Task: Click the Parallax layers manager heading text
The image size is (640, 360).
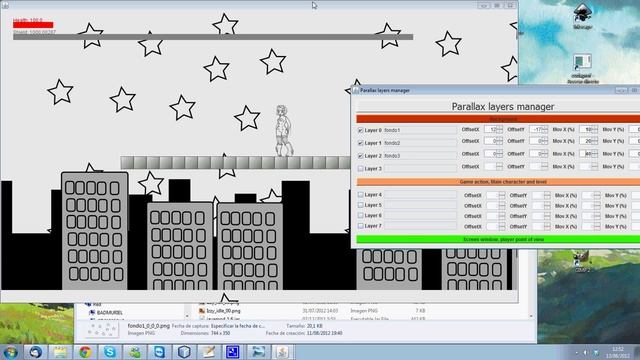Action: (x=503, y=107)
